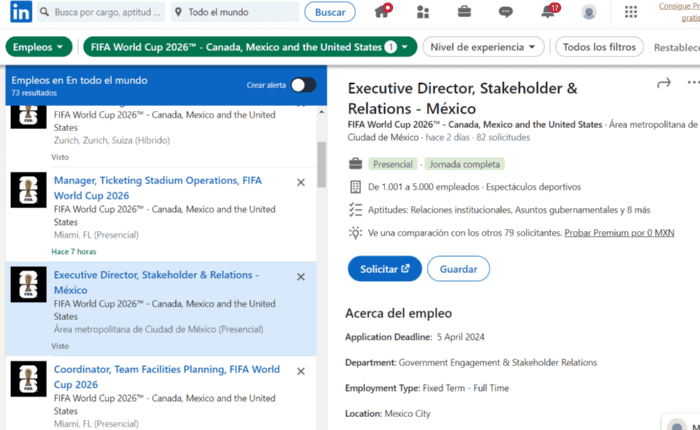Expand Nivel de experiencia filter
Image resolution: width=700 pixels, height=430 pixels.
pos(483,47)
